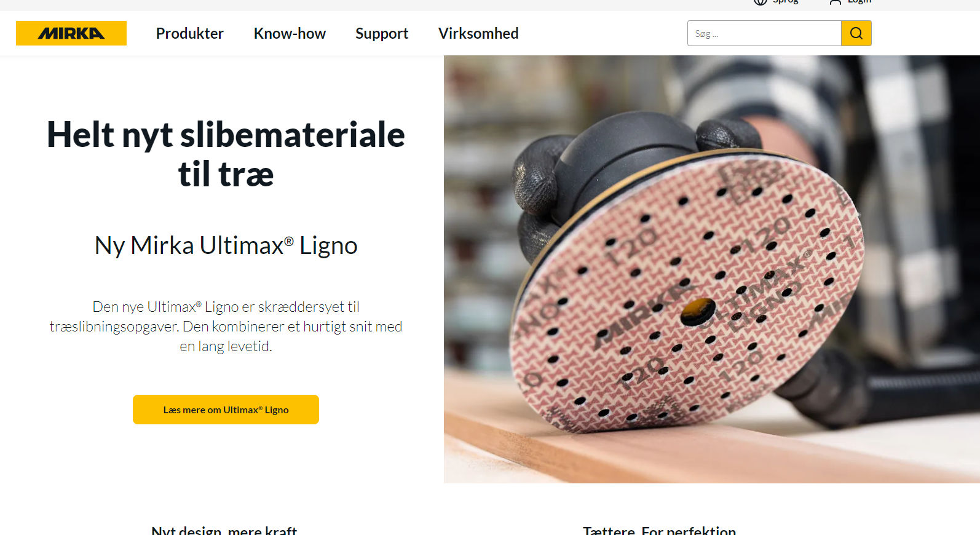Click the sanding disc hero image
This screenshot has width=980, height=535.
[712, 269]
